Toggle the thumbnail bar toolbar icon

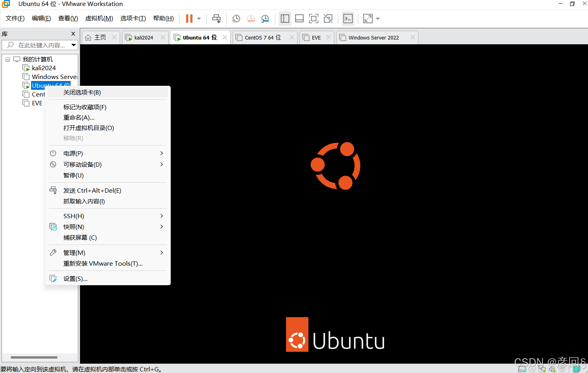click(299, 19)
